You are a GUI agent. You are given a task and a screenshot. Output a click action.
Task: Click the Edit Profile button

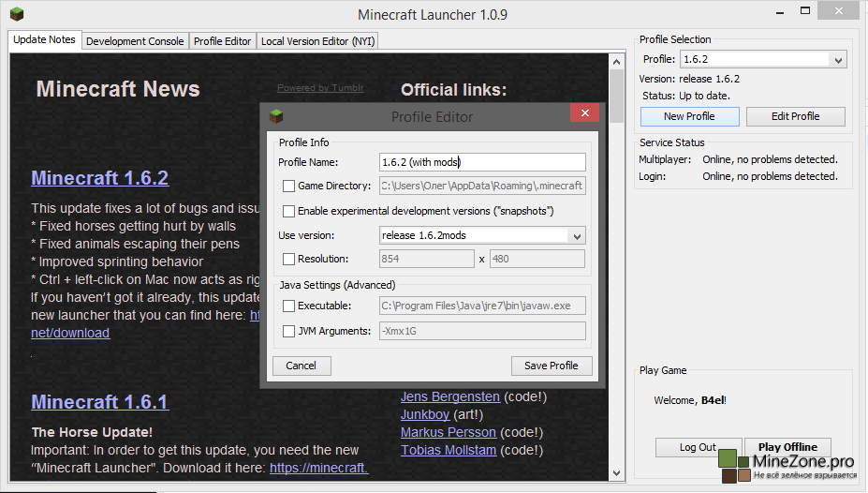(x=795, y=116)
